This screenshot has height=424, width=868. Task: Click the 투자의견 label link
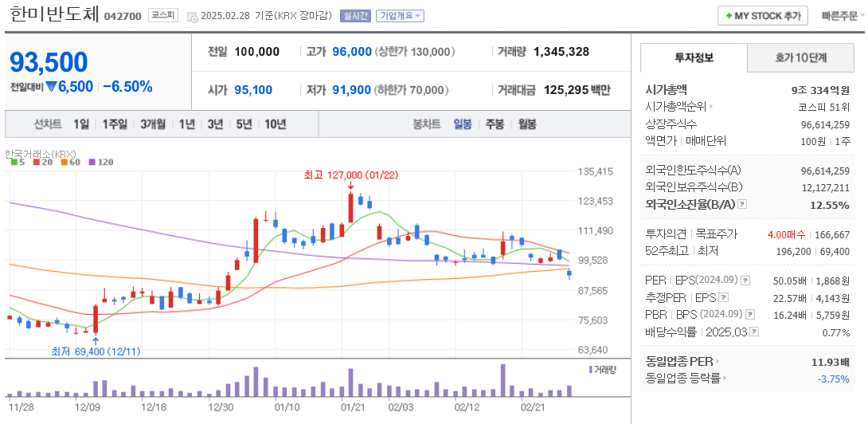tap(666, 234)
